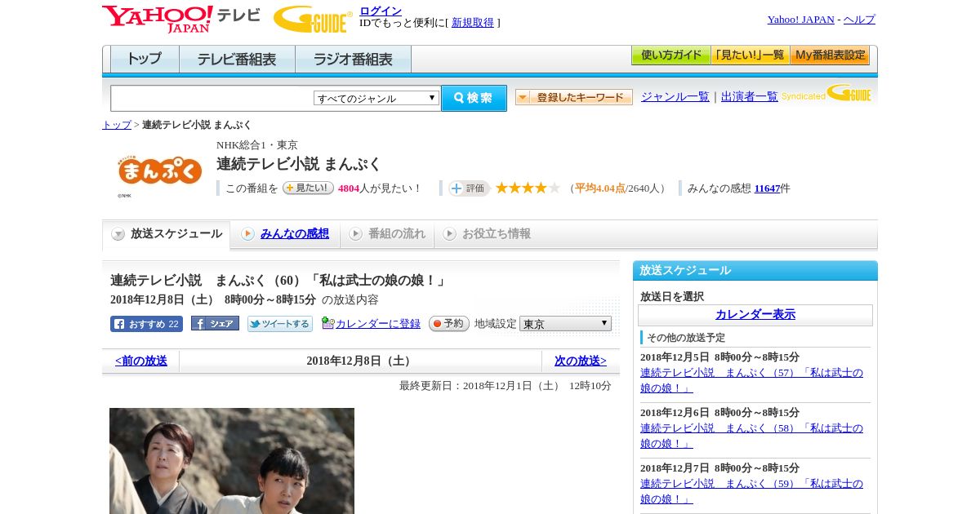Open episode (57) schedule link

(x=751, y=380)
